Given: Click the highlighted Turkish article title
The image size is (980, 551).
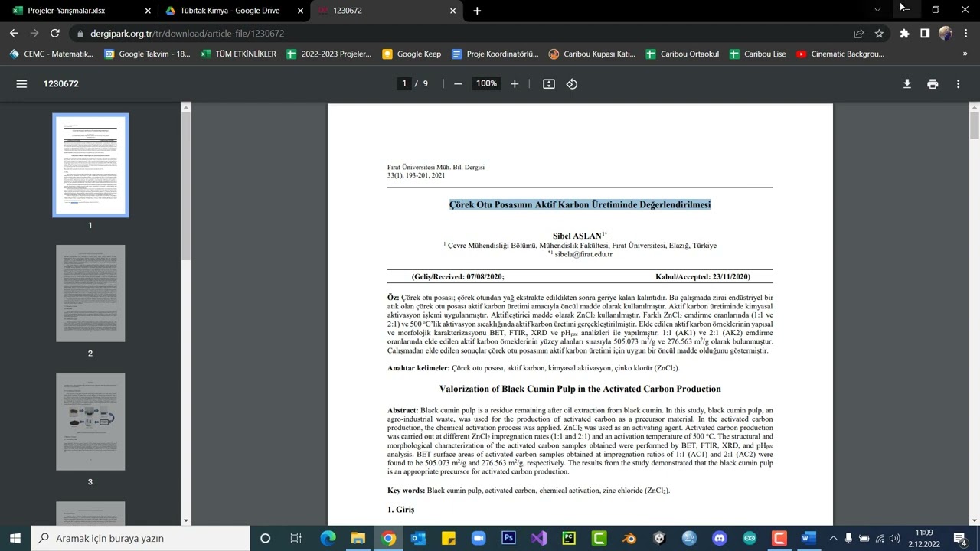Looking at the screenshot, I should click(x=580, y=205).
